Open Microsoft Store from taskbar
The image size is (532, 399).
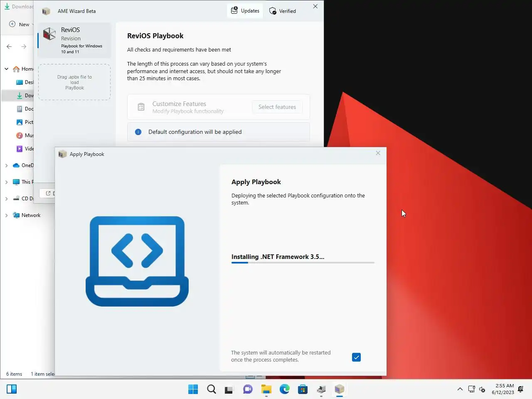click(x=303, y=389)
